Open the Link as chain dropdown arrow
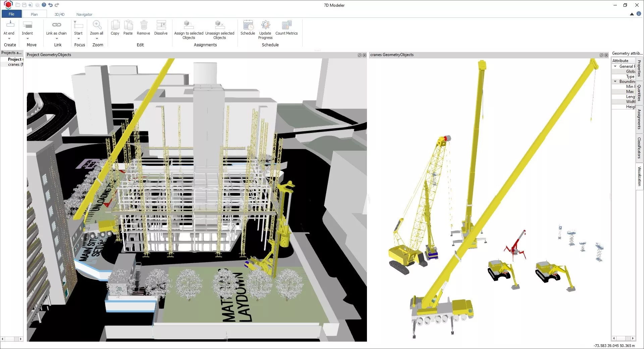 [57, 39]
